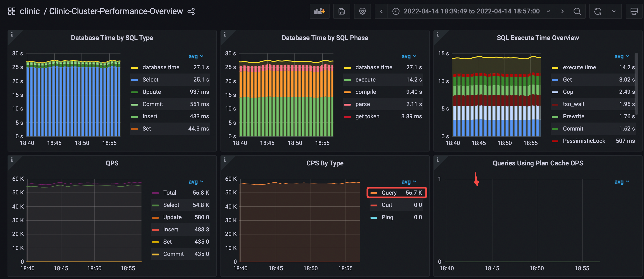Zoom out the time range

click(x=577, y=11)
